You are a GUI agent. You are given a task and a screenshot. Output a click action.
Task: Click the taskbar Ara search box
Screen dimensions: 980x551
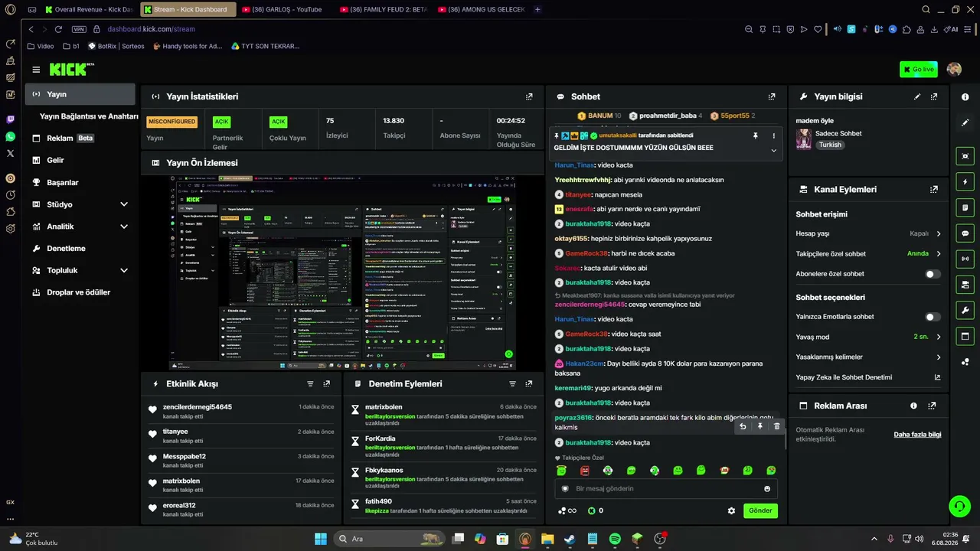[x=390, y=539]
